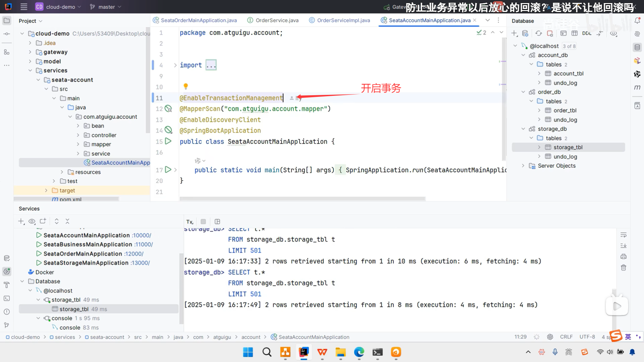The image size is (644, 362).
Task: Toggle the eye icon in Database toolbar
Action: click(x=613, y=33)
